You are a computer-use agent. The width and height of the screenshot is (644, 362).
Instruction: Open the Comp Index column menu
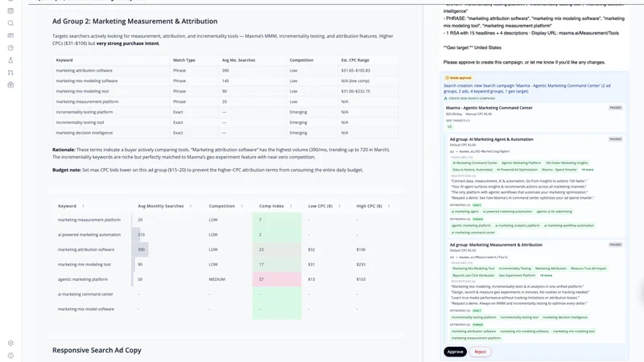tap(291, 206)
